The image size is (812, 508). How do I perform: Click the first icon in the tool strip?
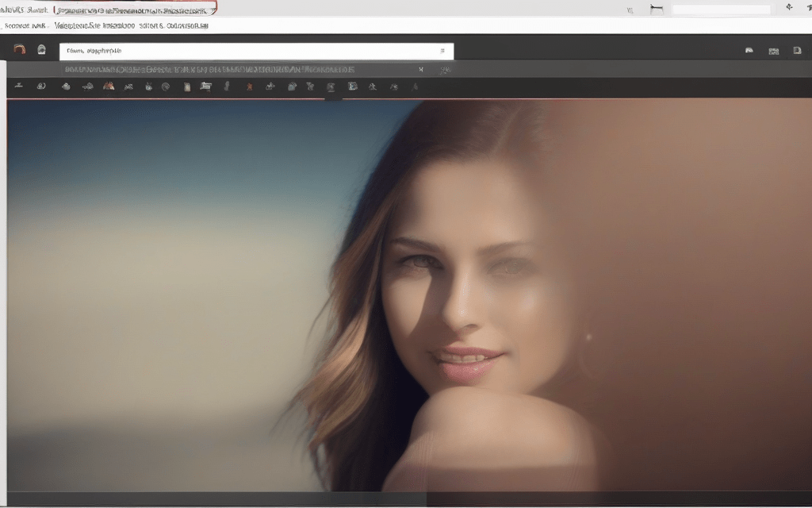pyautogui.click(x=18, y=86)
